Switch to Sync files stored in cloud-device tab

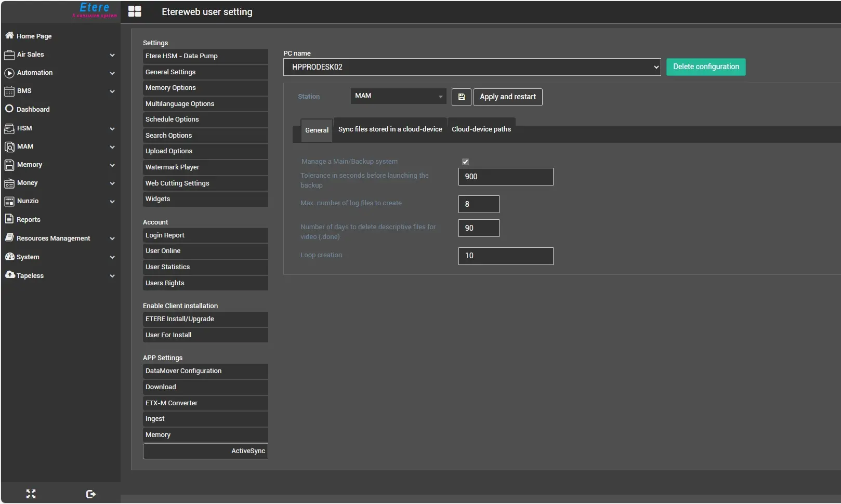pyautogui.click(x=390, y=129)
